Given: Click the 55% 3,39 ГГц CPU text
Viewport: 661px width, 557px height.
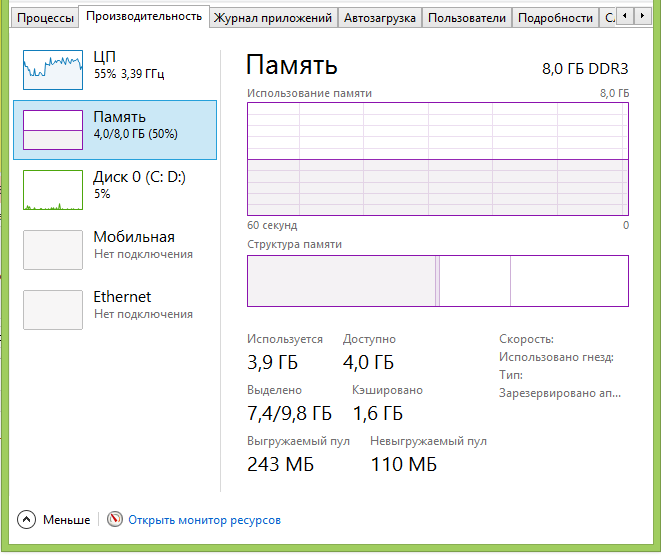Looking at the screenshot, I should point(129,74).
